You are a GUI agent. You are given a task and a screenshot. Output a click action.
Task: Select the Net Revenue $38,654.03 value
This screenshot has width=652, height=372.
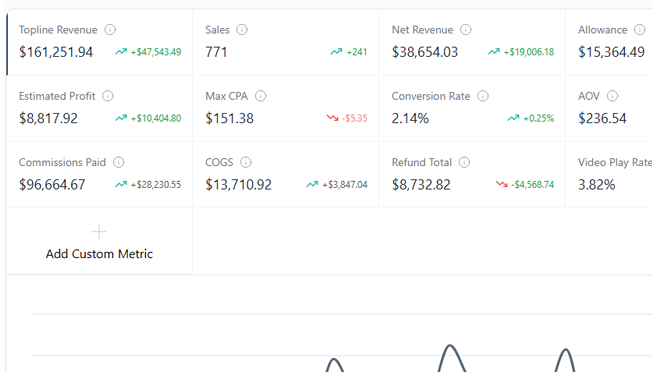425,52
